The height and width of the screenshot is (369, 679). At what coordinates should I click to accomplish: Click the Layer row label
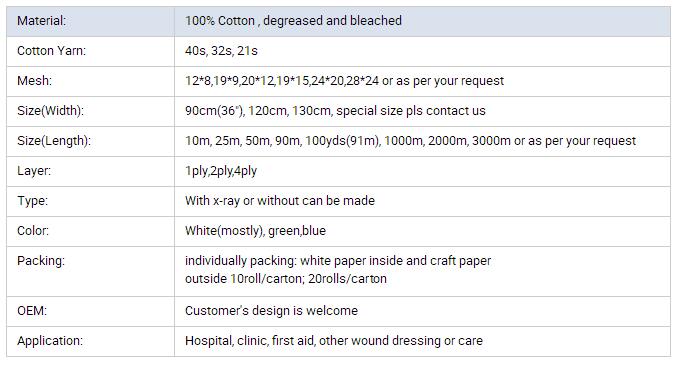pyautogui.click(x=34, y=171)
